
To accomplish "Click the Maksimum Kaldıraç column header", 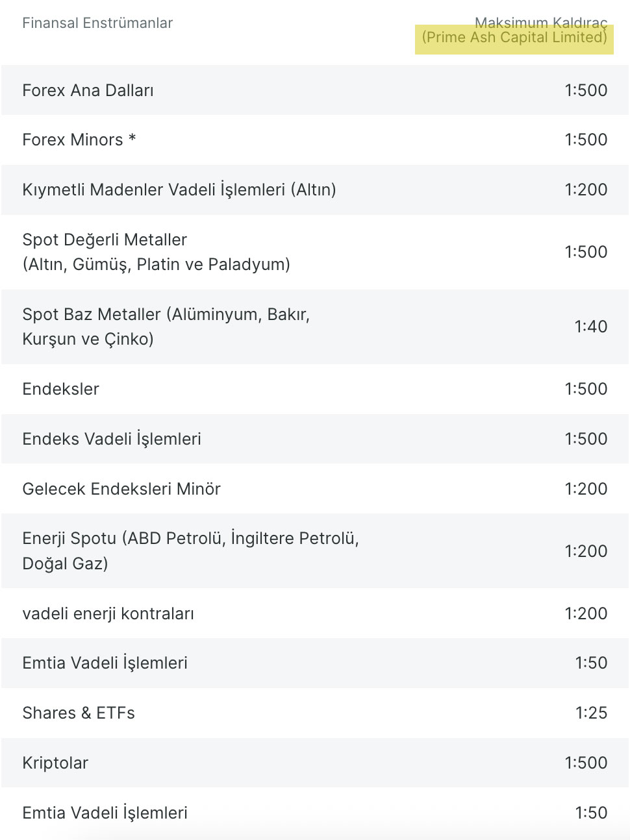I will pos(541,23).
